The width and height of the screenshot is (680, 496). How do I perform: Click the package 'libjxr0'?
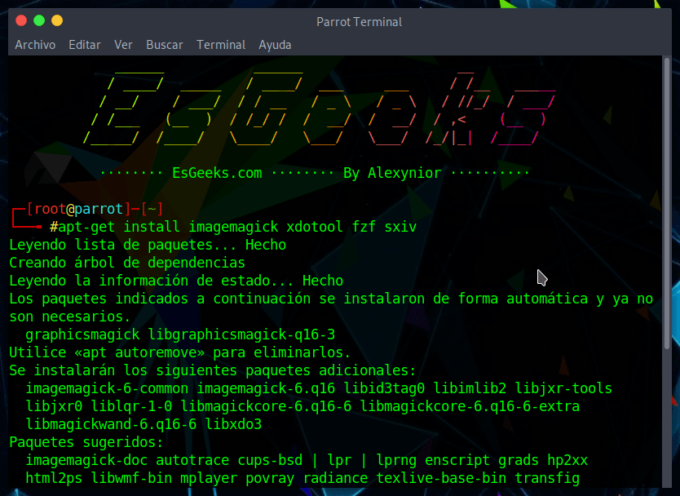pos(54,407)
